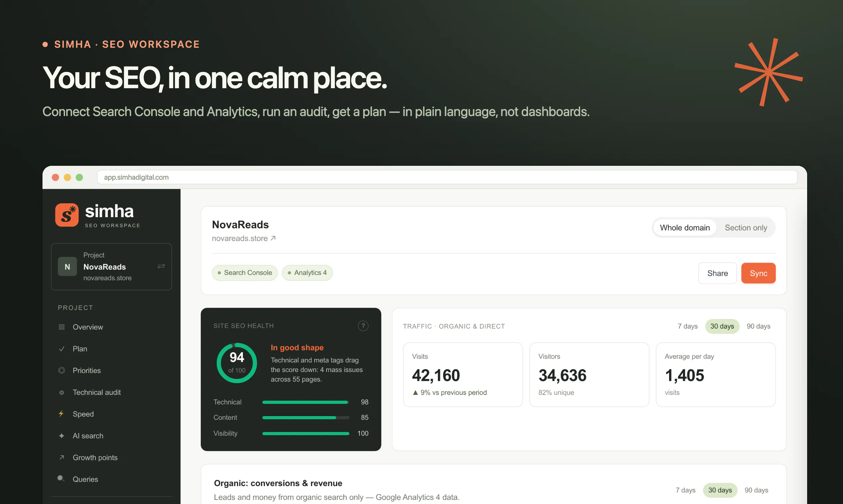Screen dimensions: 843x504
Task: Click the Speed lightning bolt icon
Action: click(61, 414)
